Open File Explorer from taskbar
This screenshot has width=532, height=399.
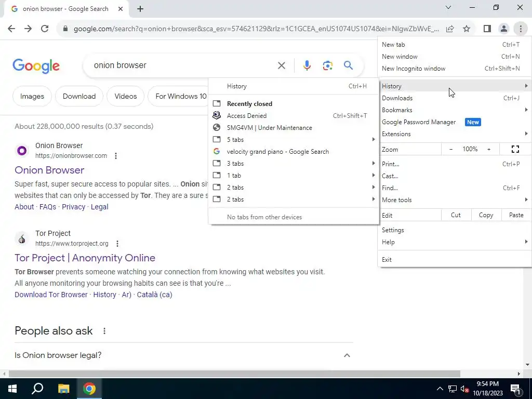(x=63, y=389)
